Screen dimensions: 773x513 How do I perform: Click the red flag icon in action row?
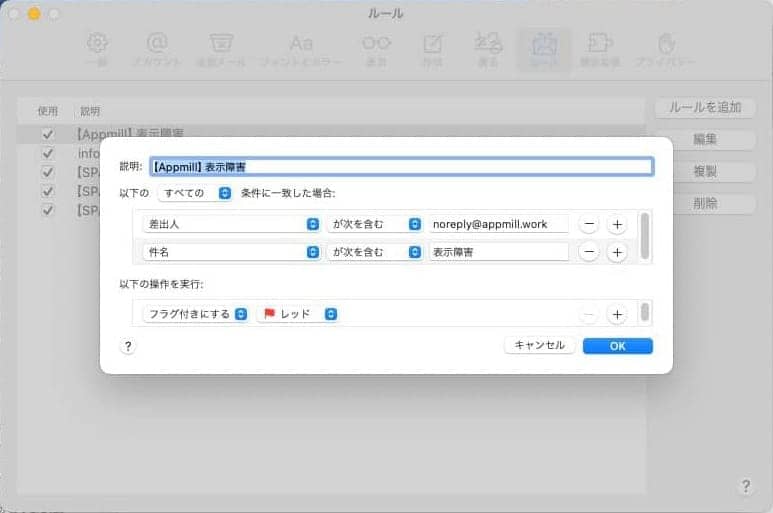click(269, 313)
